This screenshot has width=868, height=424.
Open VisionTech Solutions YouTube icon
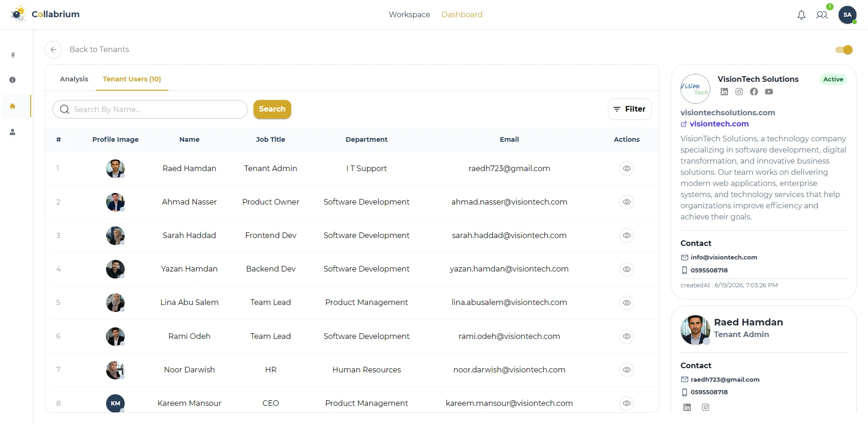769,92
